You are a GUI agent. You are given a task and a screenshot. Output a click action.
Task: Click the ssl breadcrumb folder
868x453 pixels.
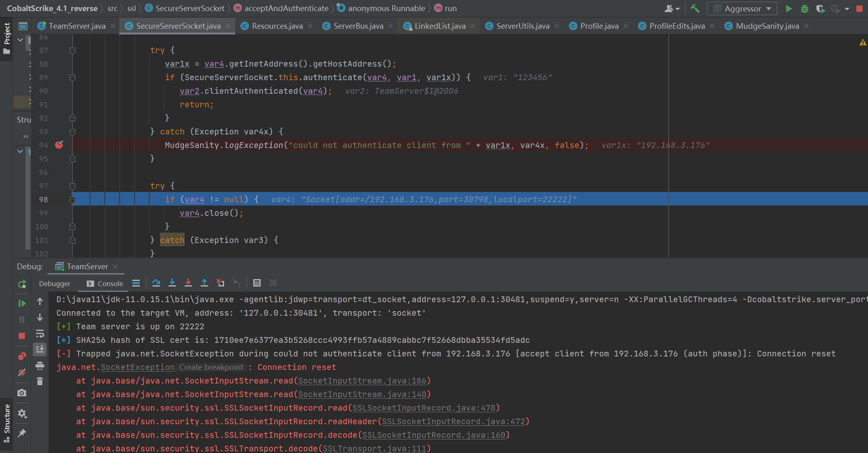coord(132,8)
